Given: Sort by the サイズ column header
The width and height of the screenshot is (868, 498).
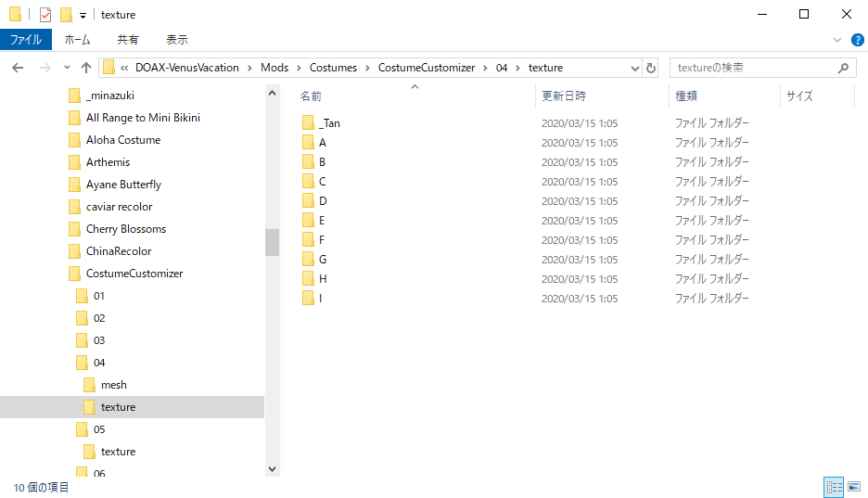Looking at the screenshot, I should (x=799, y=96).
